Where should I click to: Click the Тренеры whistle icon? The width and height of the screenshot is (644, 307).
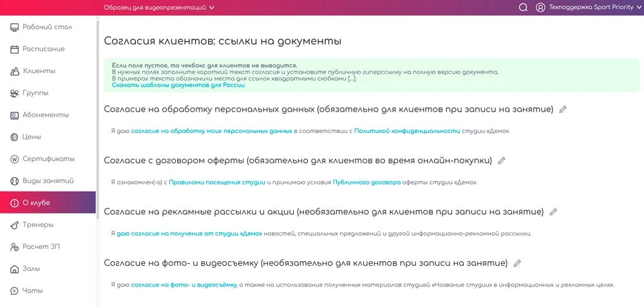(x=14, y=224)
